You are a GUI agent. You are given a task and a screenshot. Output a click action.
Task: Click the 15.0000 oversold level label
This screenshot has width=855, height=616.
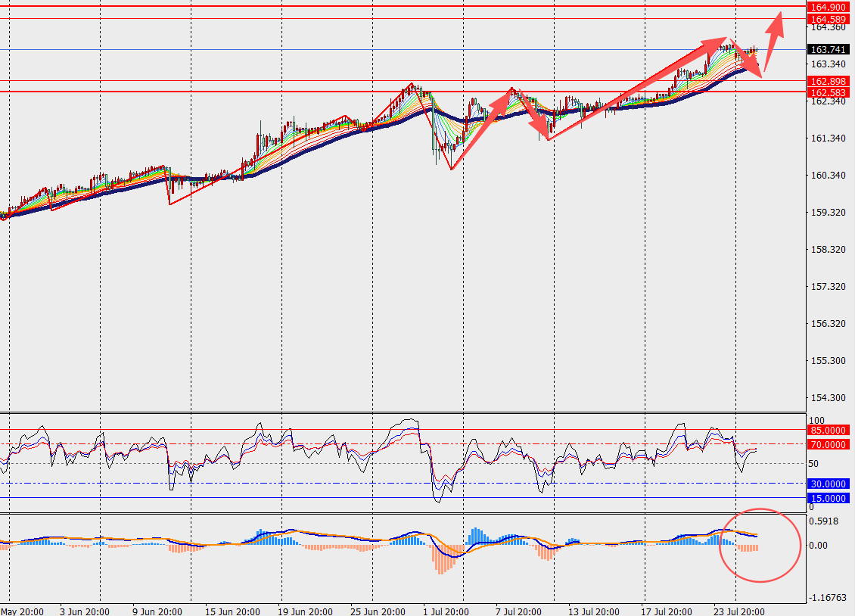828,498
